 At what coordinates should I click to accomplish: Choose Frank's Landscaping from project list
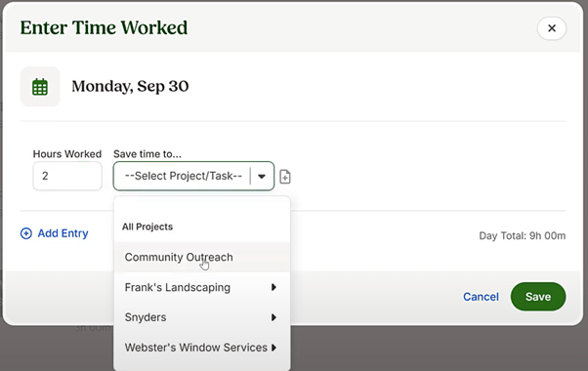pos(202,287)
